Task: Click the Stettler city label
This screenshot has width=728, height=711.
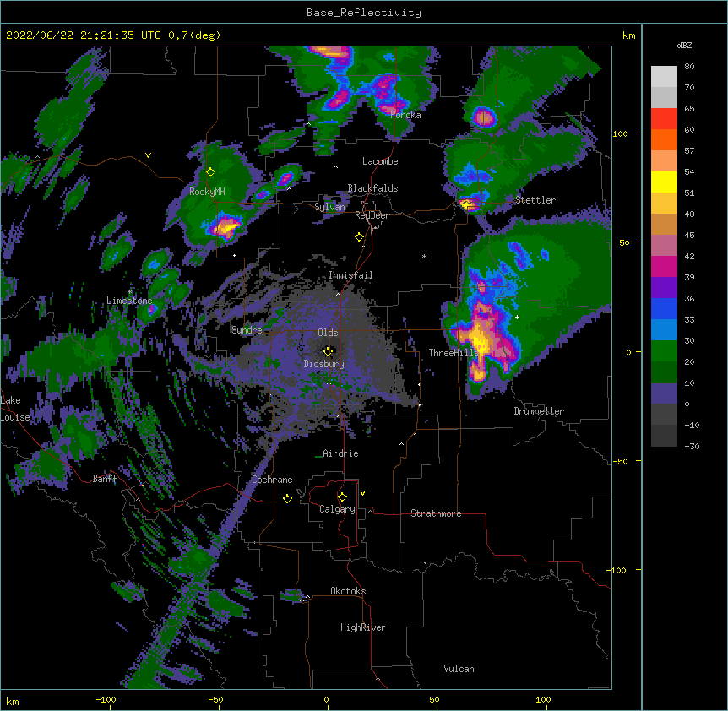Action: coord(535,200)
